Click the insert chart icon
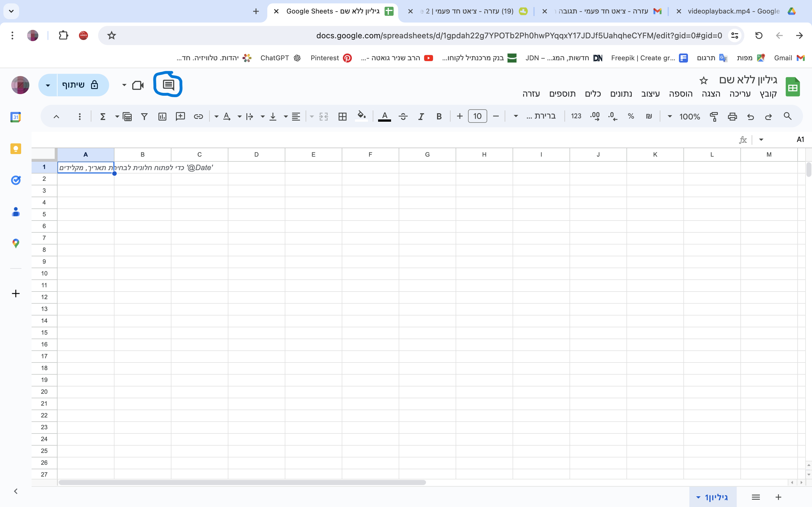Viewport: 812px width, 507px height. [162, 116]
